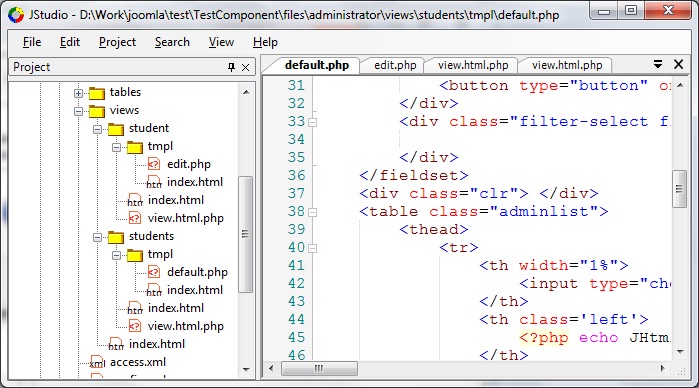Collapse the student folder node

(97, 129)
